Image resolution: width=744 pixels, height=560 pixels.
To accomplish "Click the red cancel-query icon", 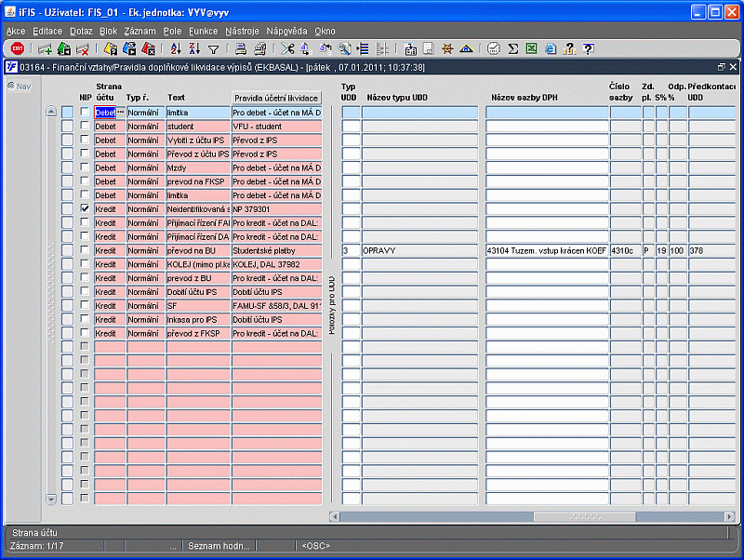I will [148, 48].
